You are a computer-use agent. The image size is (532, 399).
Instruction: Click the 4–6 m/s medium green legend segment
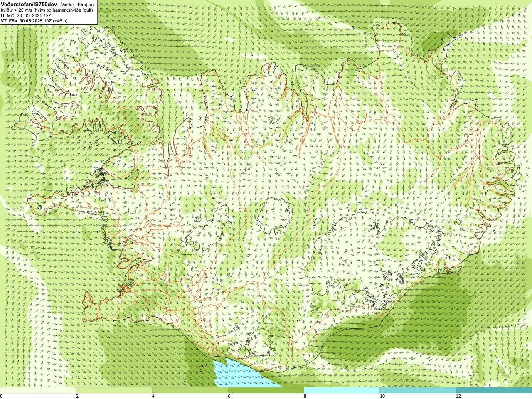[x=190, y=390]
